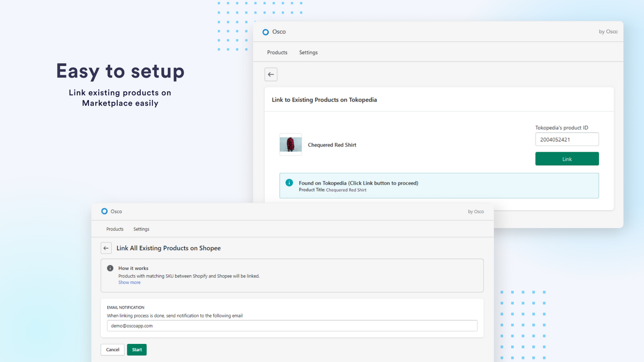
Task: Click the green Start button
Action: [x=137, y=349]
